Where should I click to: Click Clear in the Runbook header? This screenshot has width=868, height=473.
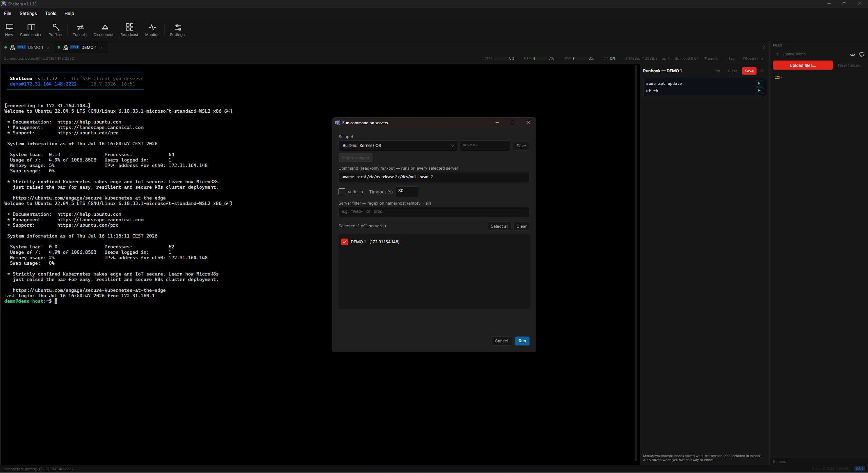732,71
